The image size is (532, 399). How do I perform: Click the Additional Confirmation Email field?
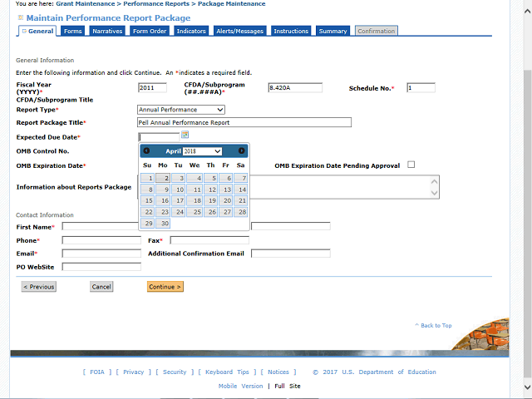[x=291, y=253]
